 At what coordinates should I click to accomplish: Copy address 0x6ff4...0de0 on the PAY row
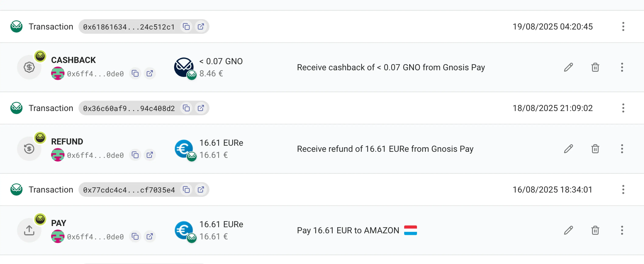(x=135, y=236)
